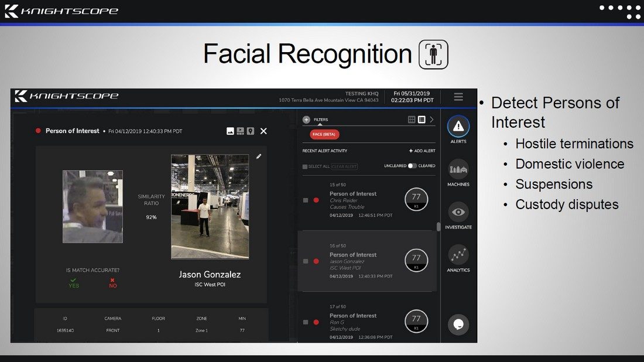Open the Analytics section
The image size is (644, 362).
pos(458,258)
